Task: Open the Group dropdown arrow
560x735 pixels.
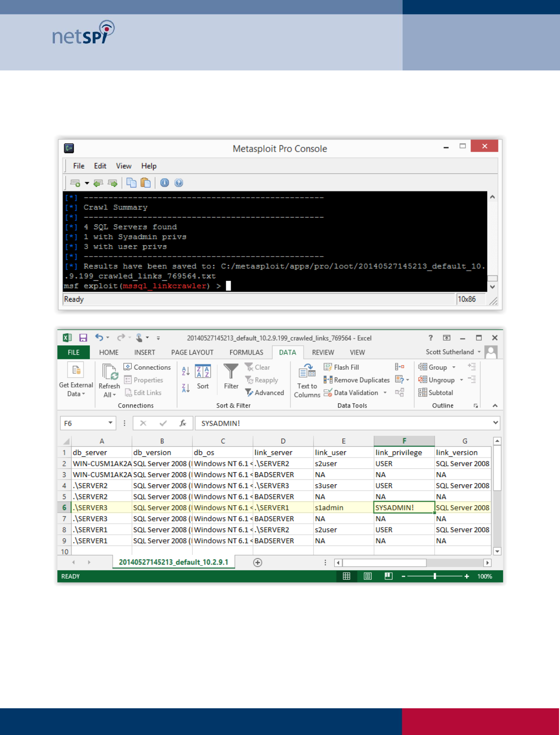Action: [x=454, y=367]
